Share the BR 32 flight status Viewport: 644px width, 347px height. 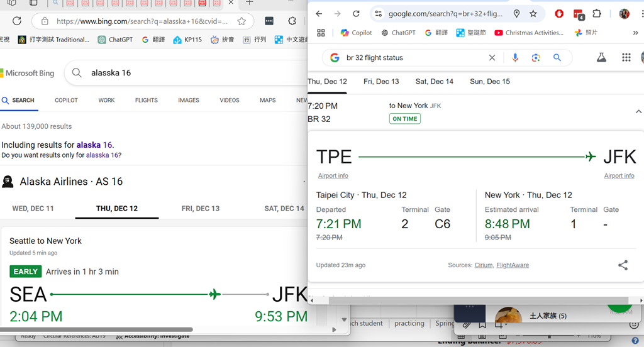coord(623,265)
